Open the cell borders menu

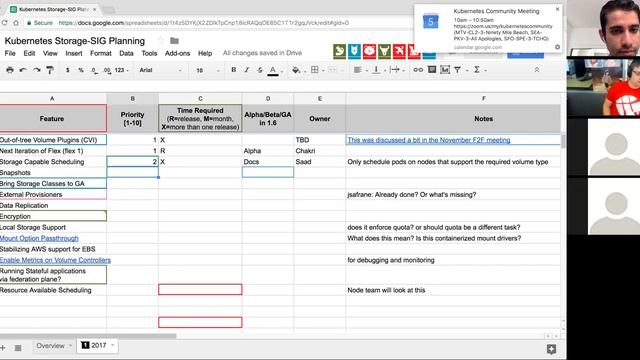click(315, 70)
